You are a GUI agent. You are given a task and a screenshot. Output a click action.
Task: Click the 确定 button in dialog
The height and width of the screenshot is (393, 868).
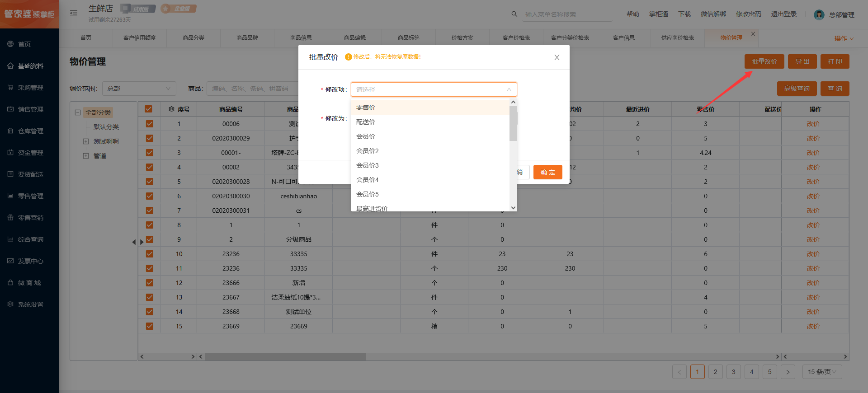[548, 172]
